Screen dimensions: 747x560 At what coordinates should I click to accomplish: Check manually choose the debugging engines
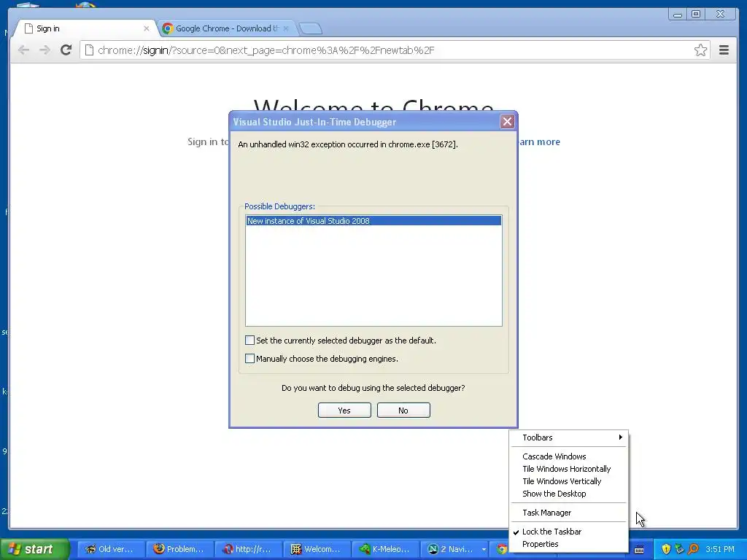[249, 359]
